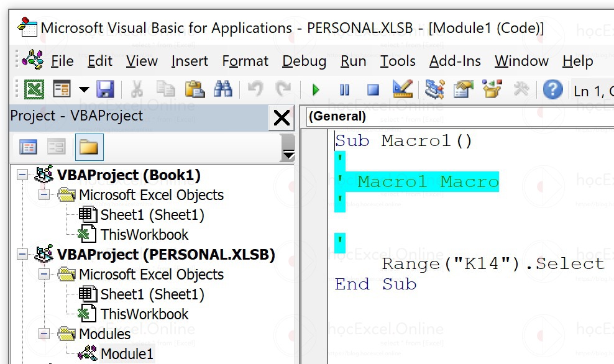Select the View Code button in Project panel
Screen dimensions: 614x364
[x=27, y=147]
